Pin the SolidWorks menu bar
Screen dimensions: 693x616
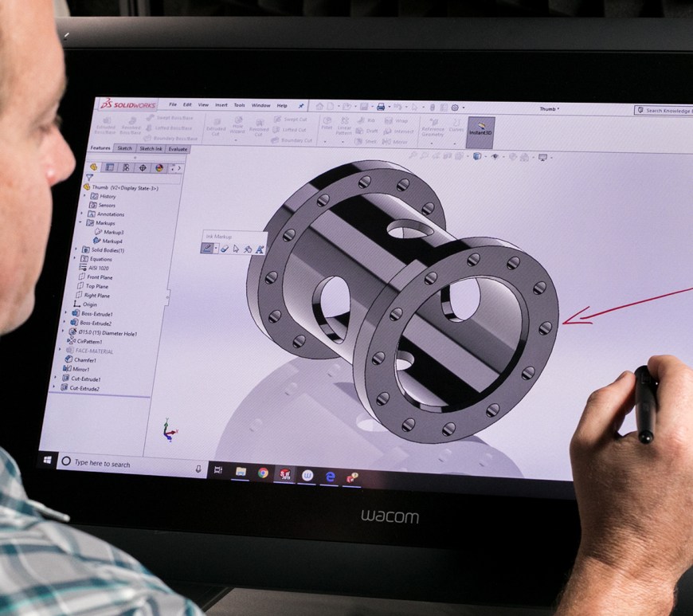pos(301,105)
